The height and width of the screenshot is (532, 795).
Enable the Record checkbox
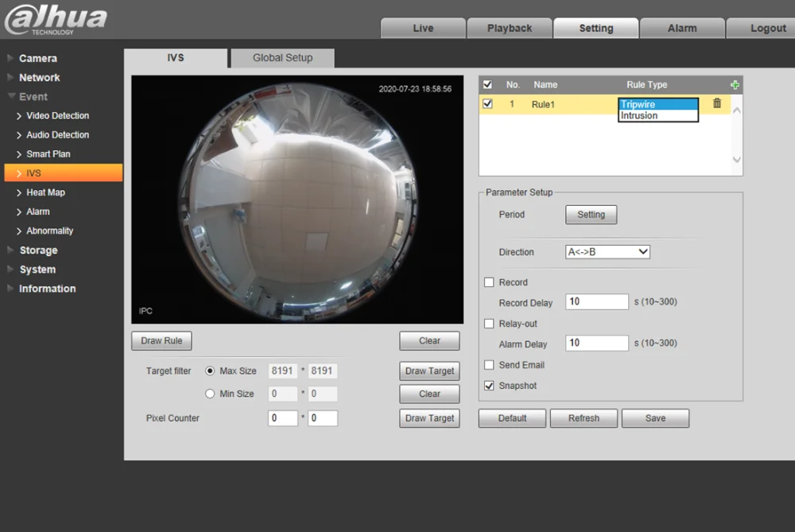click(x=490, y=282)
